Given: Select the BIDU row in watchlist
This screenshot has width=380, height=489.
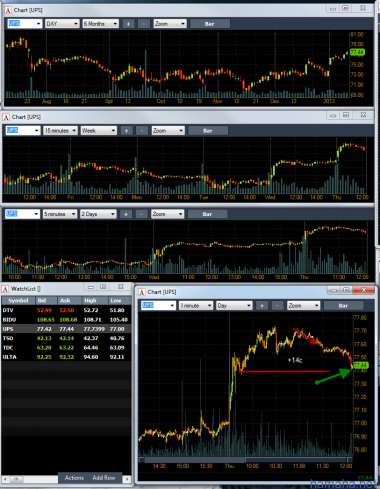Looking at the screenshot, I should (66, 319).
